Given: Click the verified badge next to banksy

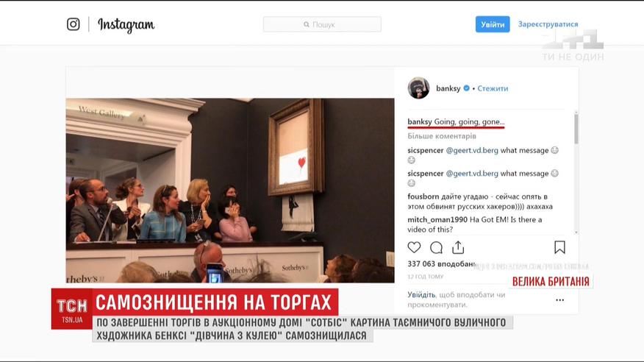Looking at the screenshot, I should [466, 88].
